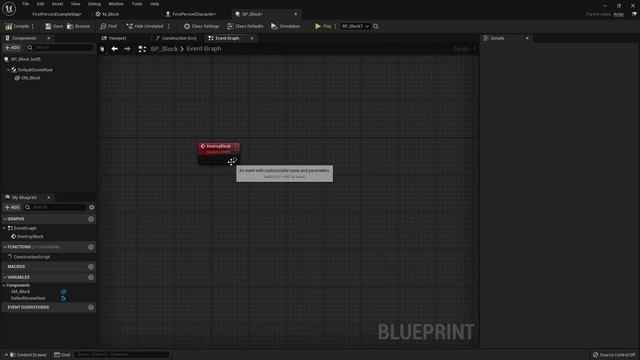Viewport: 640px width, 360px height.
Task: Close the Event Graph tab
Action: pyautogui.click(x=252, y=38)
